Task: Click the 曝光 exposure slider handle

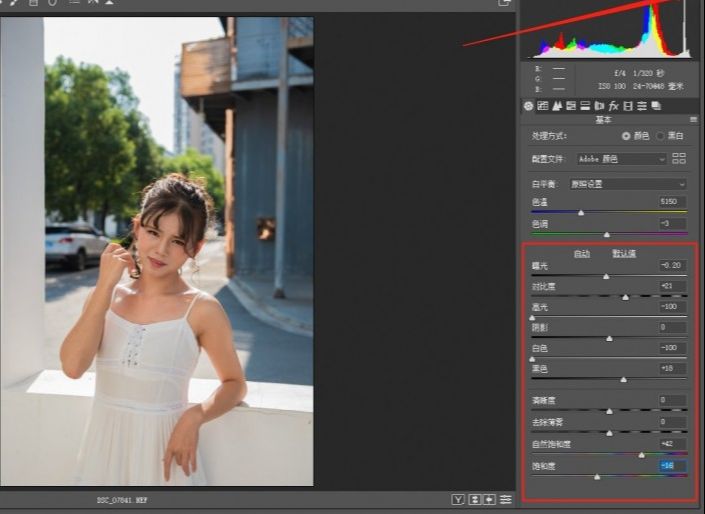Action: [606, 276]
